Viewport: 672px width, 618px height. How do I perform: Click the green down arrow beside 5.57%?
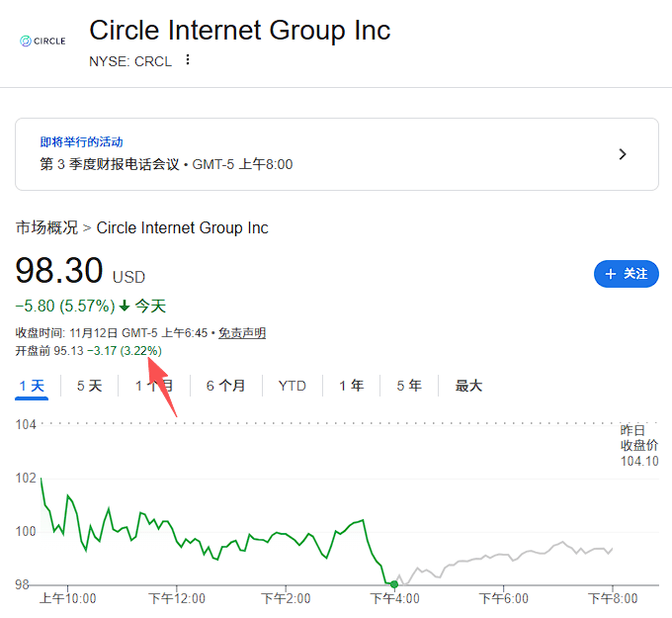pos(125,306)
